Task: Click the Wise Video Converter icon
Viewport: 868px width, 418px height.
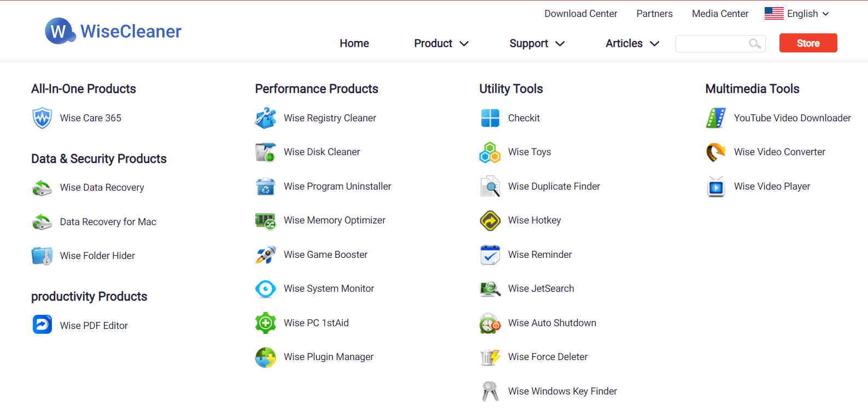Action: 716,152
